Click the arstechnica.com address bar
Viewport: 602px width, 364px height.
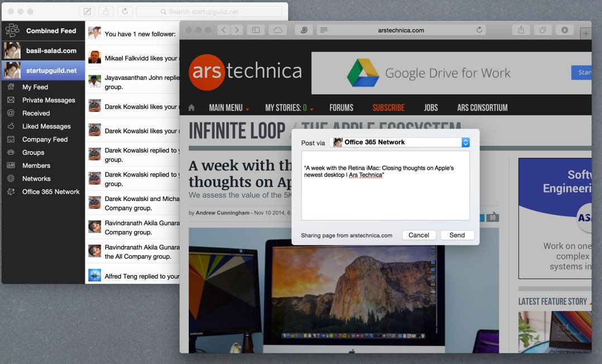(401, 30)
